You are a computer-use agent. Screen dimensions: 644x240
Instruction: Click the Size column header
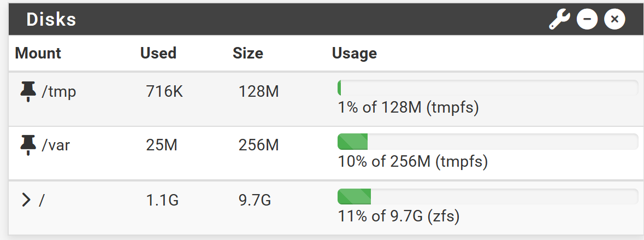tap(247, 53)
